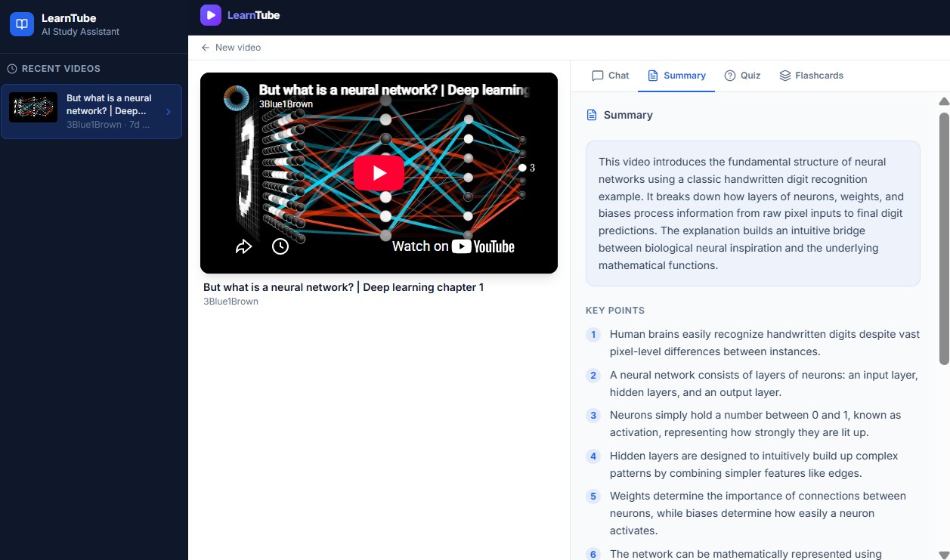Click the summary panel scrollbar thumb

pos(943,239)
